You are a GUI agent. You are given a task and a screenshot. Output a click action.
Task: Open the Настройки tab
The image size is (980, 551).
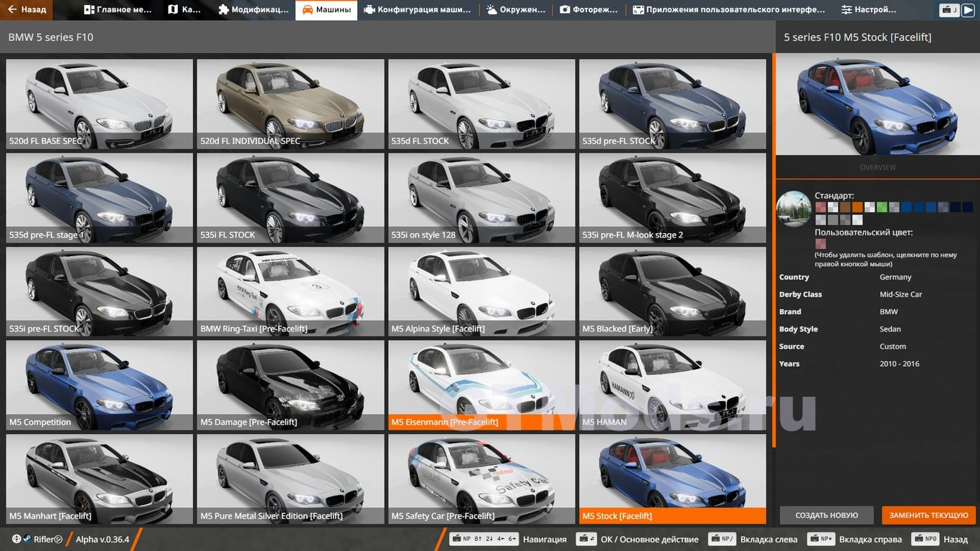[869, 10]
